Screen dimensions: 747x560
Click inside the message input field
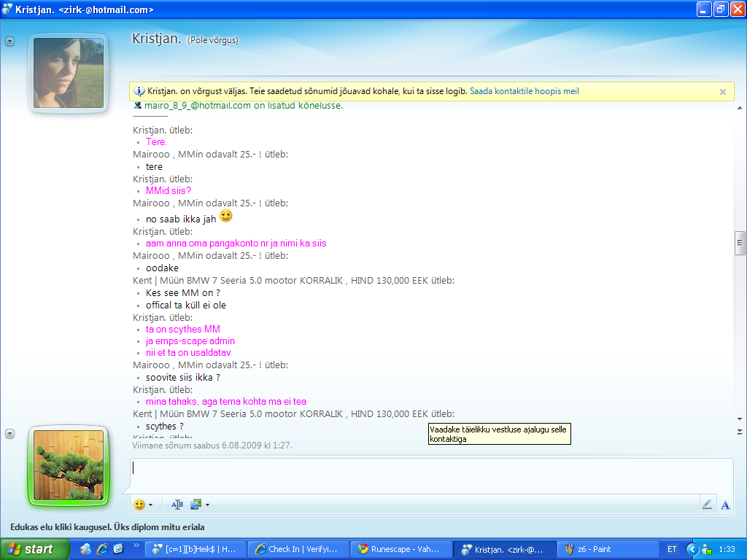point(430,475)
